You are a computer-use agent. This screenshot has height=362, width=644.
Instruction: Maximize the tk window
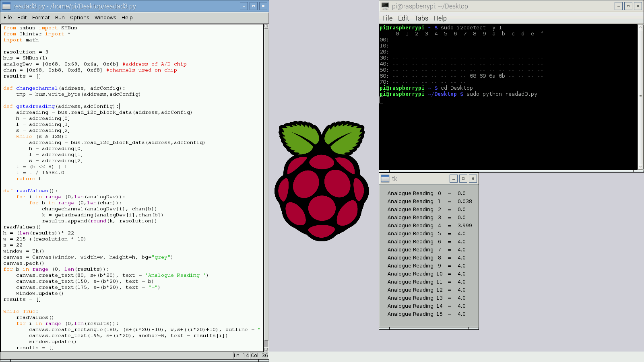[463, 179]
